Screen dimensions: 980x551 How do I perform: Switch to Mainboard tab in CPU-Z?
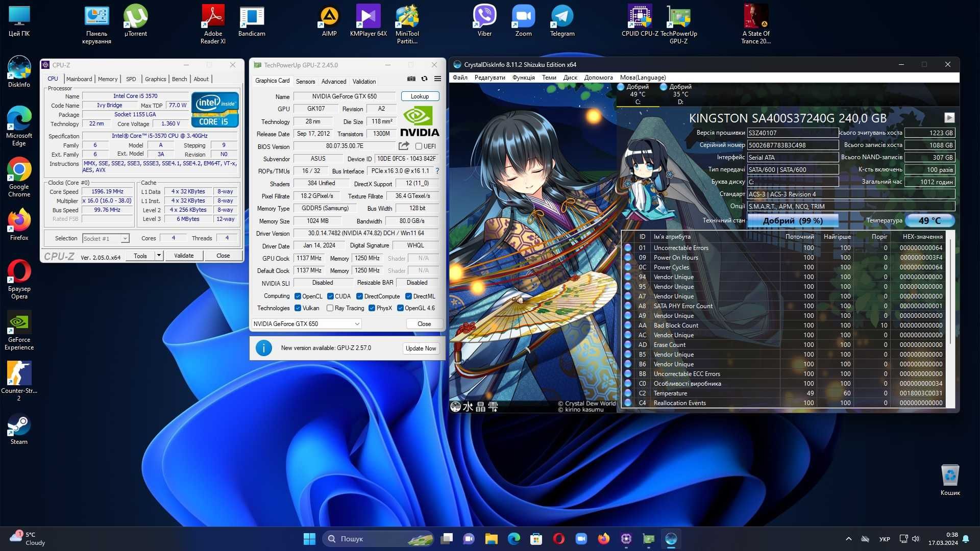(x=79, y=79)
